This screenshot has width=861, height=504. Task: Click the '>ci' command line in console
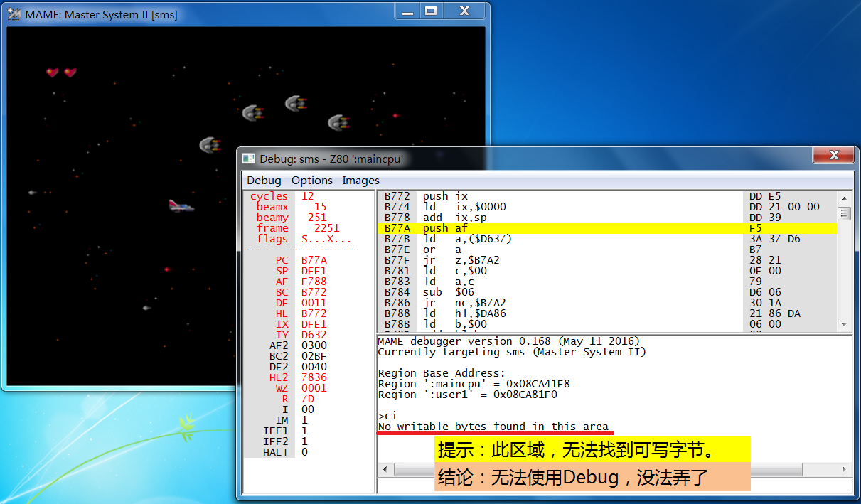click(x=387, y=416)
